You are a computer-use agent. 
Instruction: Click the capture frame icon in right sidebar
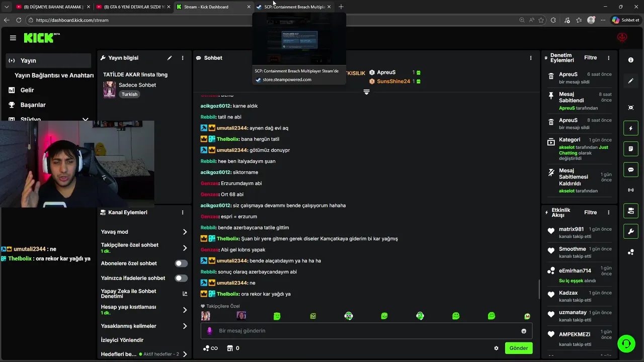631,108
